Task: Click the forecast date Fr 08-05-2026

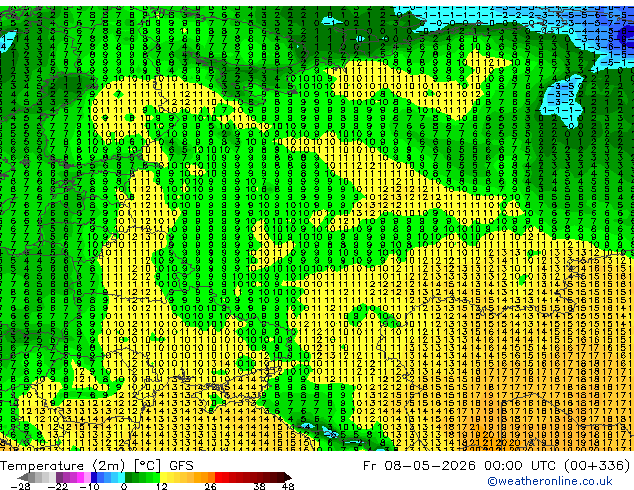Action: point(419,465)
